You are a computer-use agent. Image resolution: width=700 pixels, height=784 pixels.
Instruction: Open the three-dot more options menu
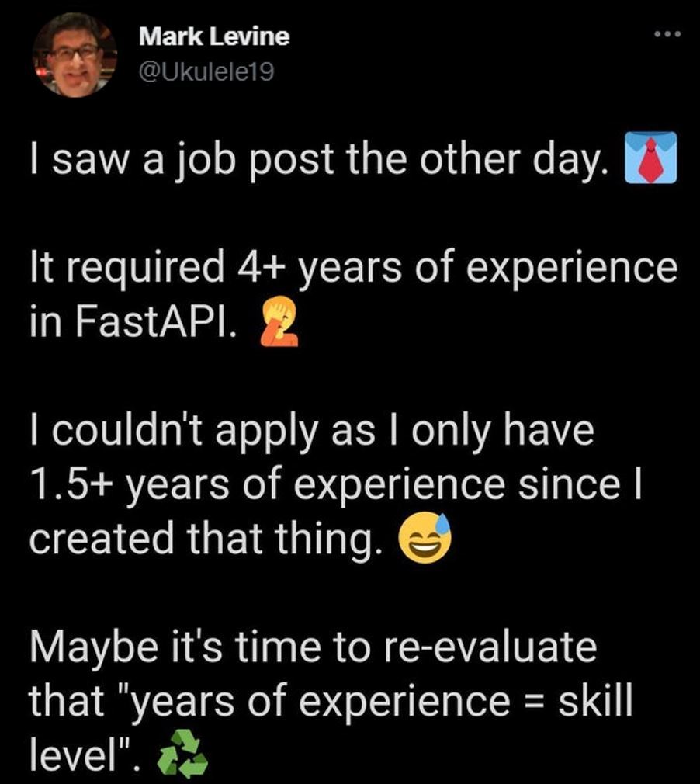(667, 34)
